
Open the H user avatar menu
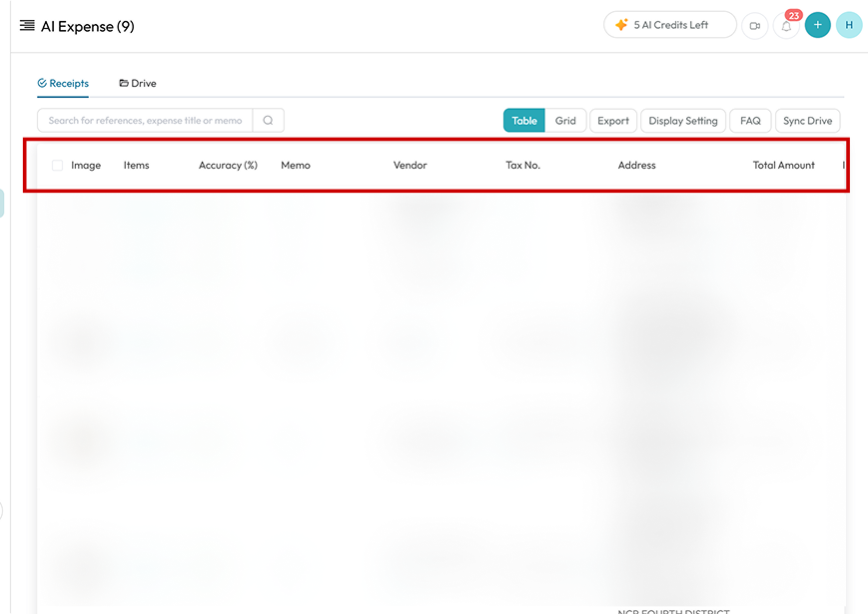tap(848, 25)
